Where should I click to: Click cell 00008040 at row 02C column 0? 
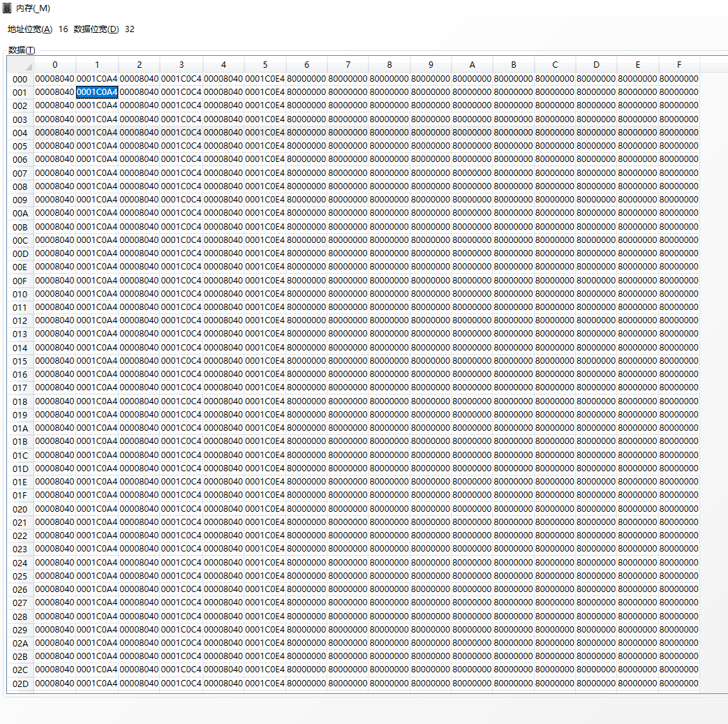click(x=54, y=670)
